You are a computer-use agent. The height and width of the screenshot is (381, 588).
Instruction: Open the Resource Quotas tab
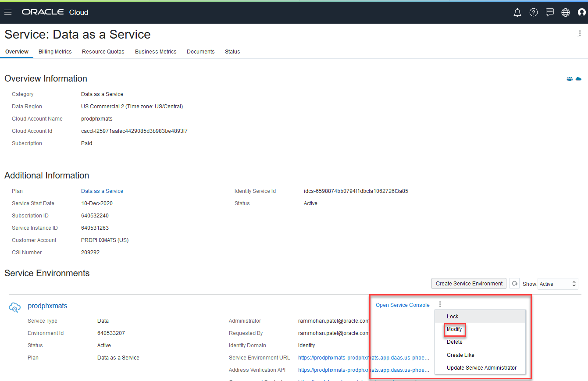point(103,52)
